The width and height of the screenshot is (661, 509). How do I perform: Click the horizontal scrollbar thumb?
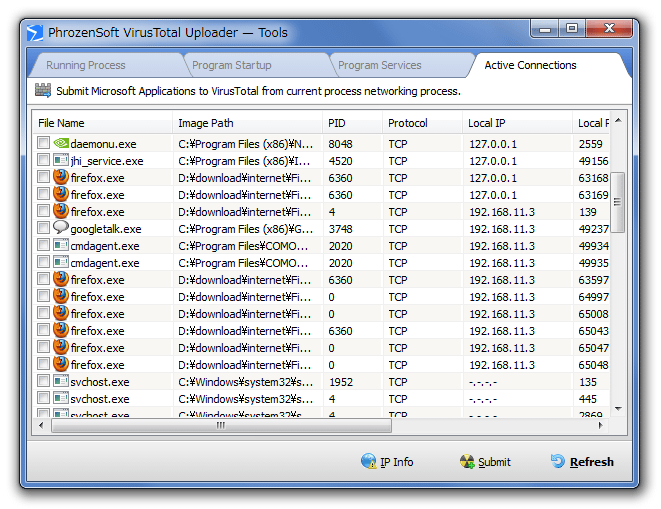221,425
